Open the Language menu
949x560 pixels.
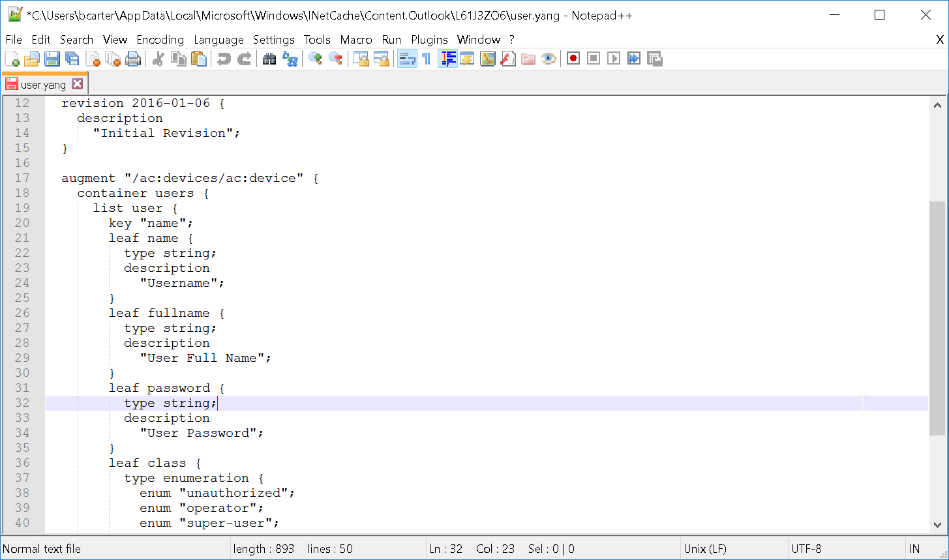coord(218,40)
